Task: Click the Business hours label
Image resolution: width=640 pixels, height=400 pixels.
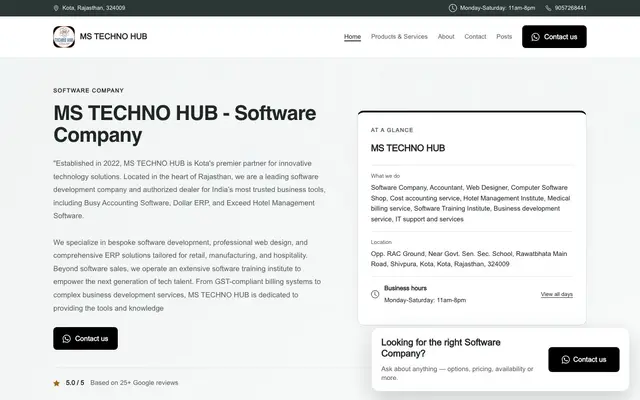Action: (405, 288)
